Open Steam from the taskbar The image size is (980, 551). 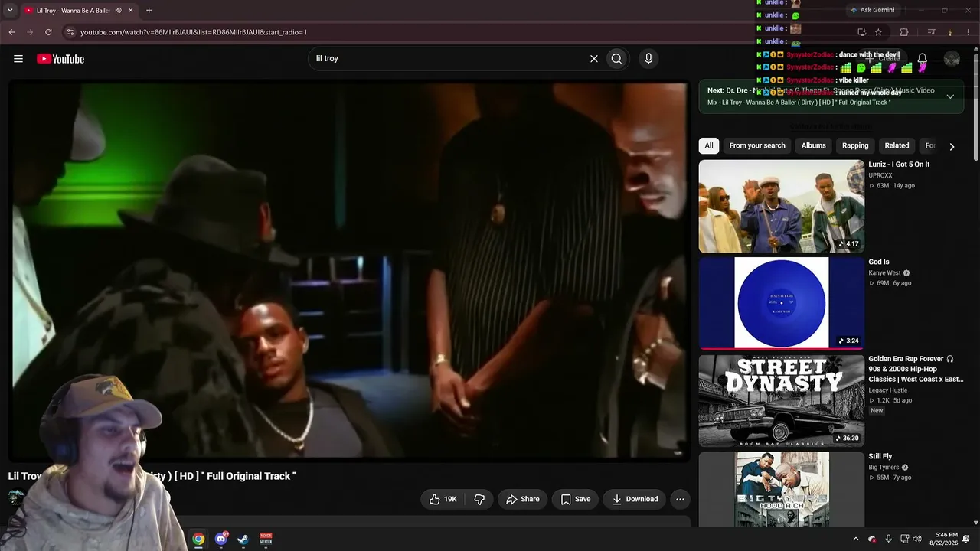point(243,539)
